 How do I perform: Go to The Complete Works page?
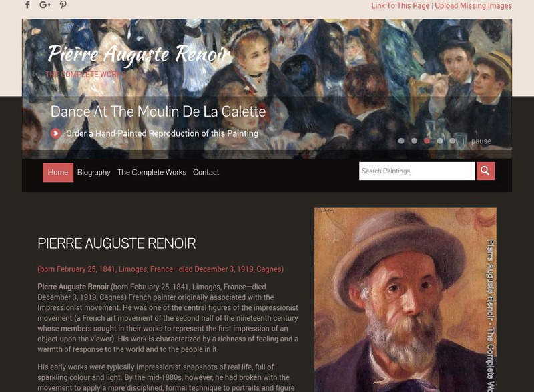tap(152, 173)
